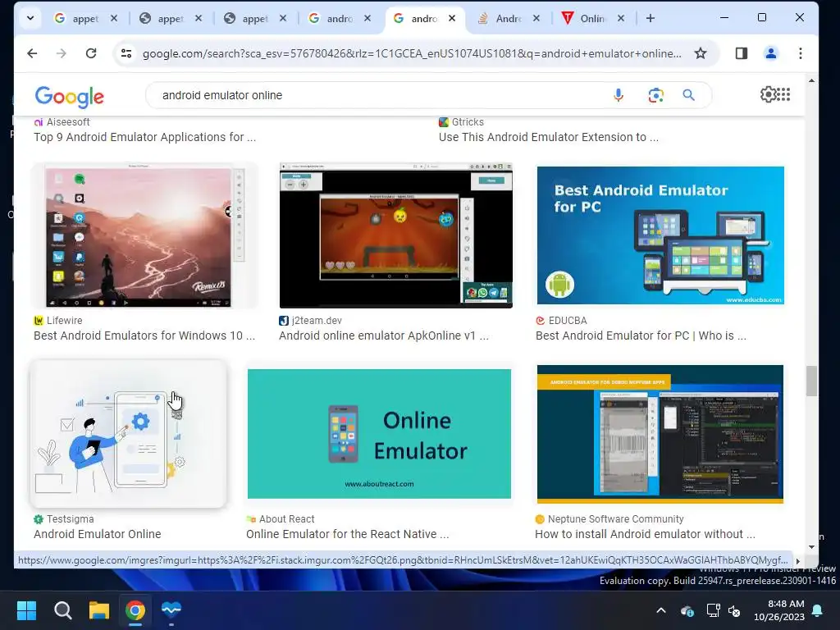Go forward with the forward arrow
This screenshot has width=840, height=630.
tap(62, 53)
